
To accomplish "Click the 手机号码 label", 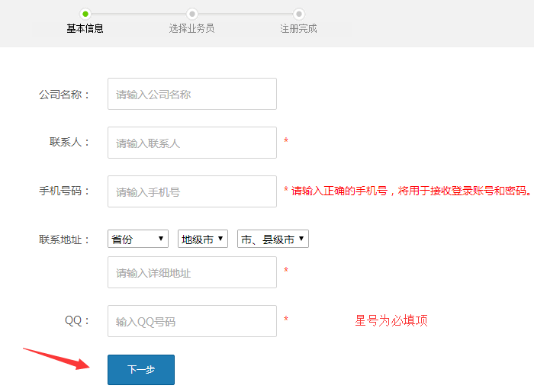I will (x=64, y=191).
